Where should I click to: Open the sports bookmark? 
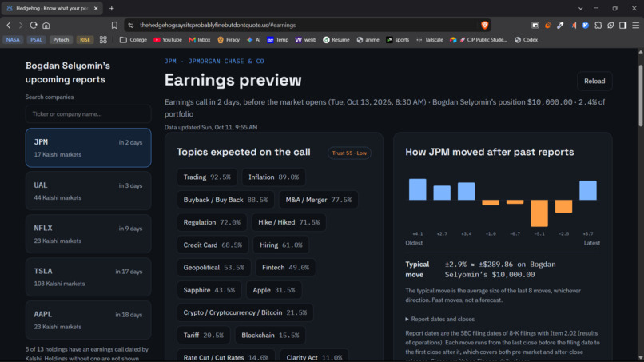coord(398,40)
